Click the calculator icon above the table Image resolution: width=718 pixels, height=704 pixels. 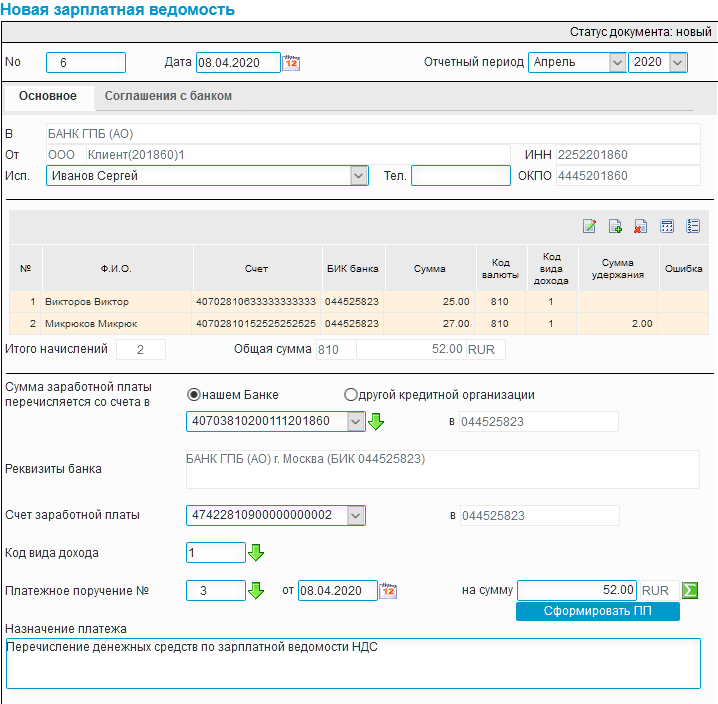(667, 226)
